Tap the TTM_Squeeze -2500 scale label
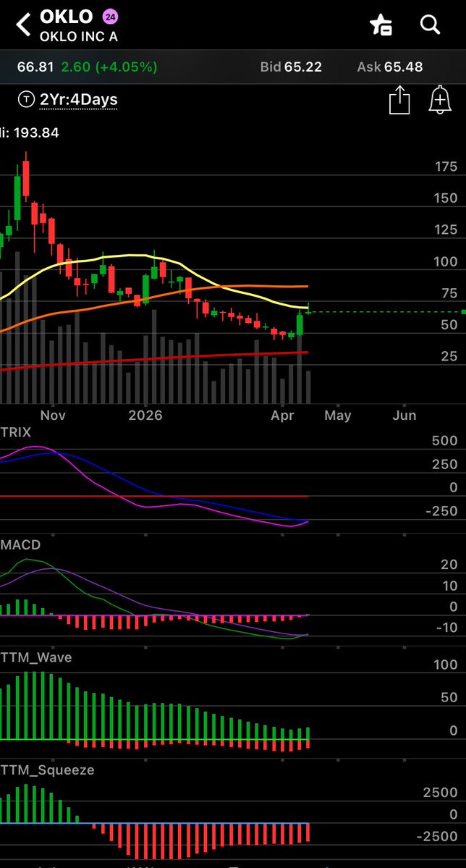Screen dimensions: 466x868 coord(438,836)
